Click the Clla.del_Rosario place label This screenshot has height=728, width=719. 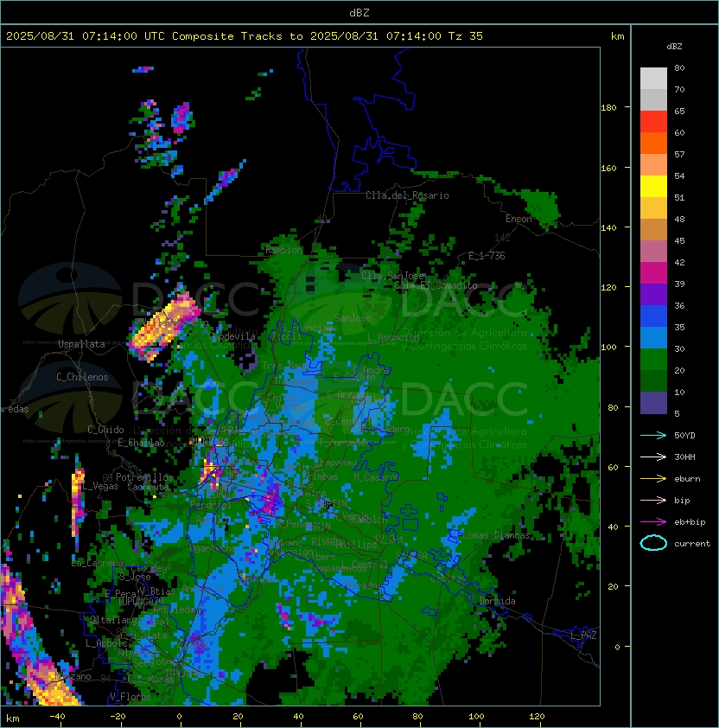[x=407, y=195]
